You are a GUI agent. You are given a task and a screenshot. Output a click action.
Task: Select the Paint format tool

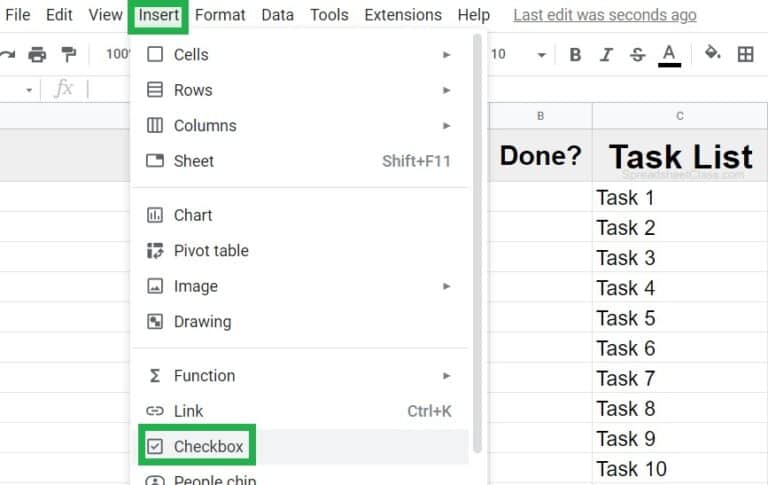69,54
